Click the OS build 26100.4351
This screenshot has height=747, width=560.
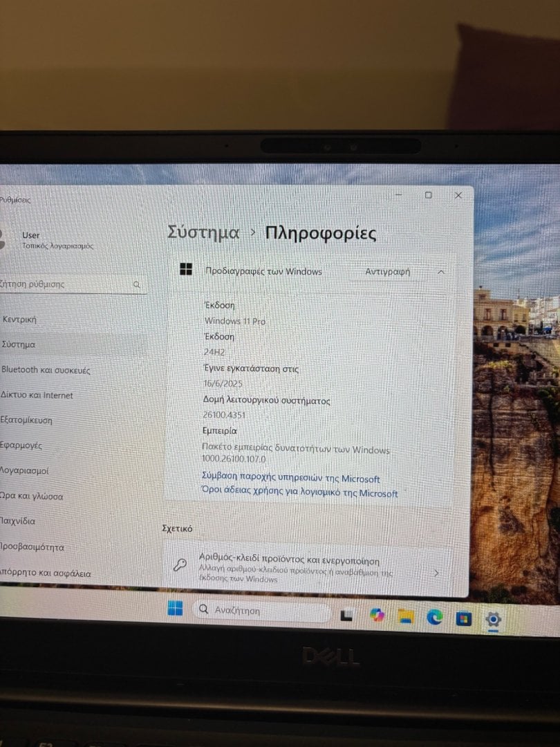click(224, 415)
